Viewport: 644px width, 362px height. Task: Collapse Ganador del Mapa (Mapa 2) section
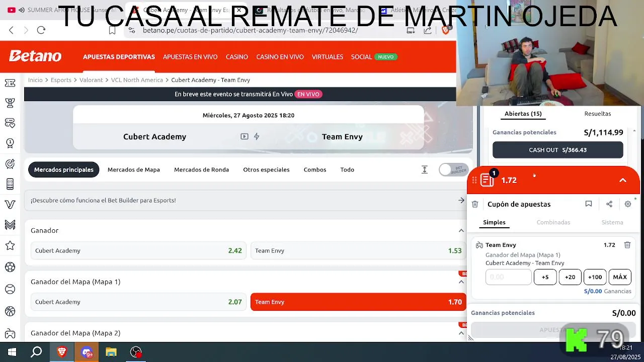point(461,333)
